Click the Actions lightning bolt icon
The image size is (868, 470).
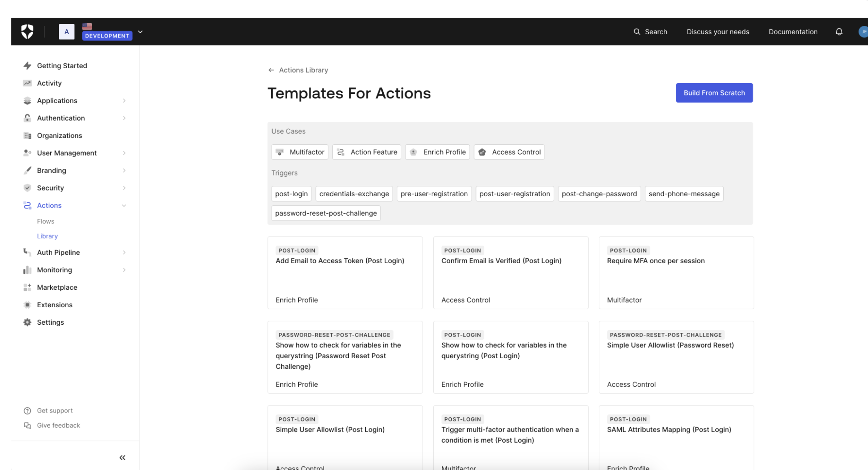click(26, 205)
